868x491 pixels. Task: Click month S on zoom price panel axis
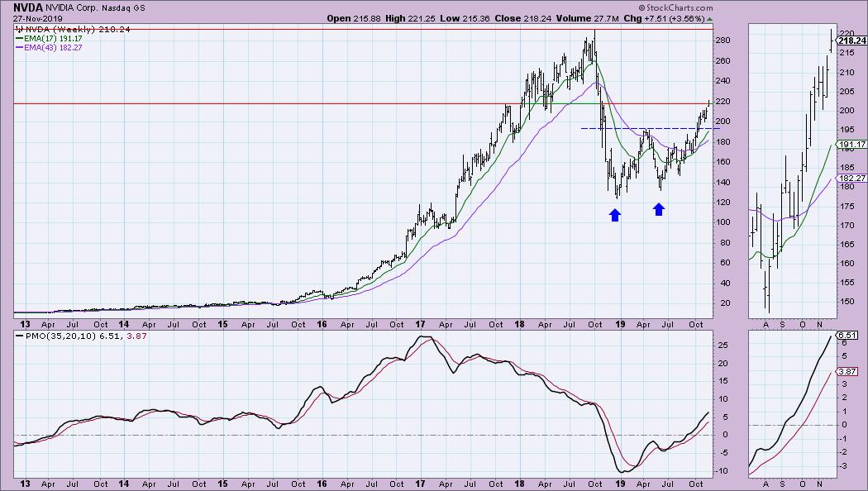782,324
